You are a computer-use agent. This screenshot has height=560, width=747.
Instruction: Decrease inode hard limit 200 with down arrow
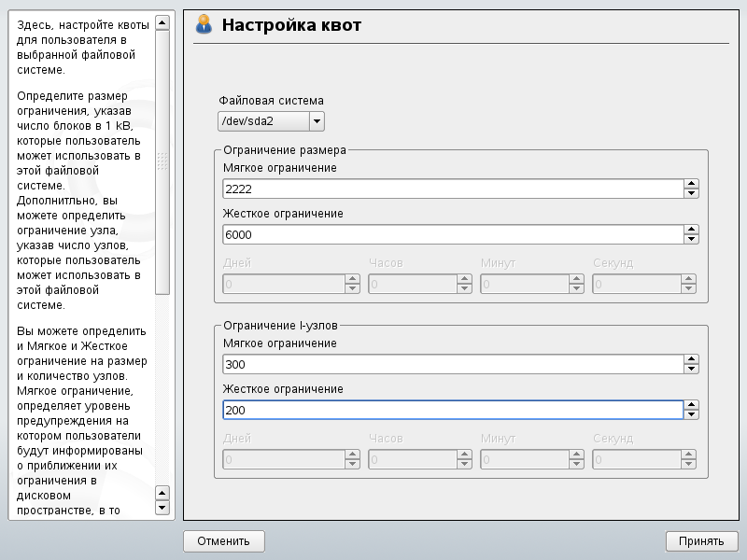point(691,415)
